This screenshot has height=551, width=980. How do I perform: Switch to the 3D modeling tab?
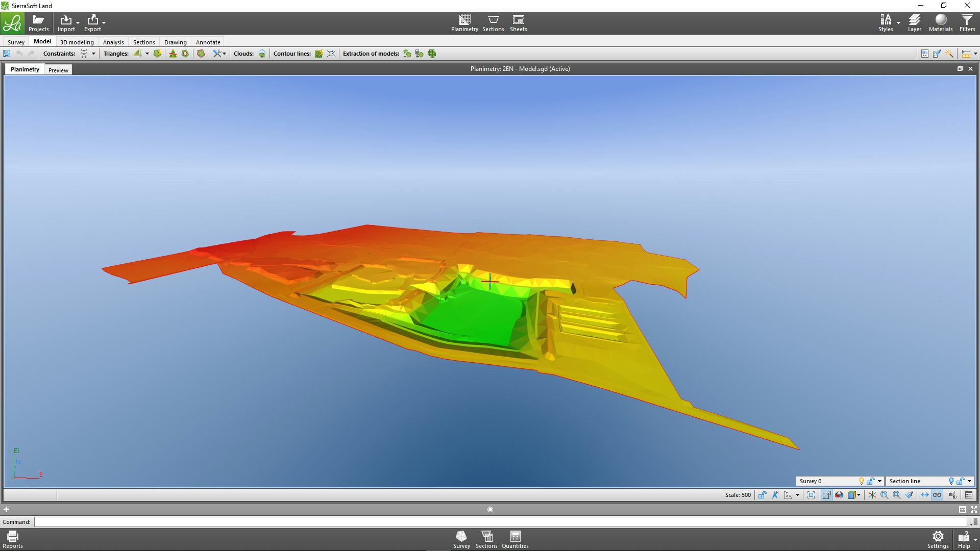point(77,42)
